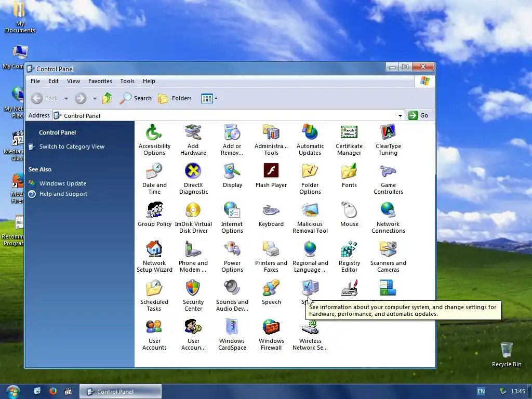
Task: Open Regional and Language icon
Action: coord(310,257)
